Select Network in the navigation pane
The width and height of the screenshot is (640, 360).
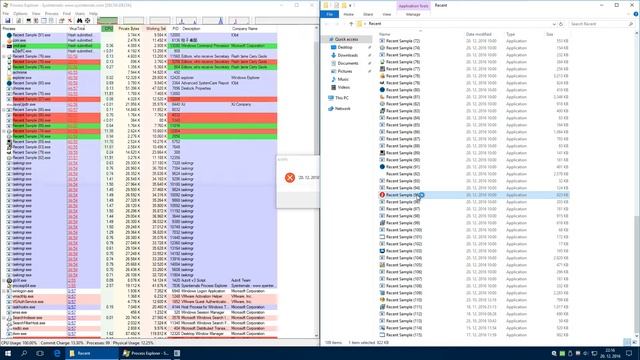(342, 109)
